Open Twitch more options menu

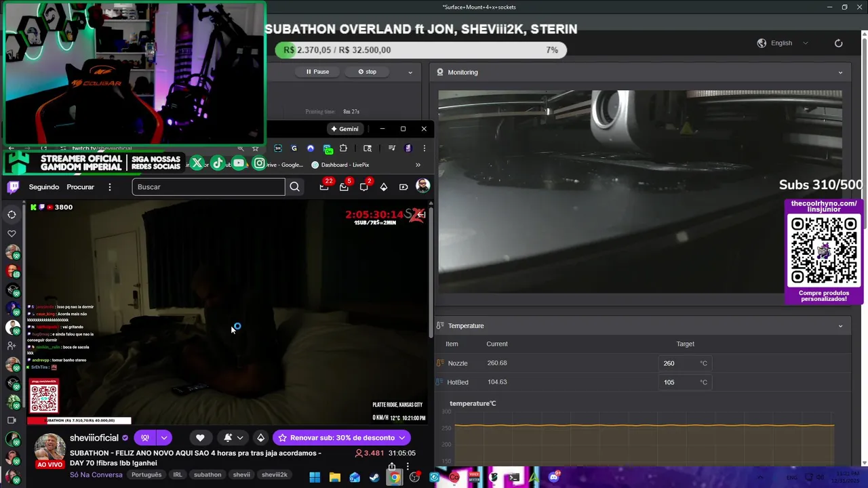109,187
